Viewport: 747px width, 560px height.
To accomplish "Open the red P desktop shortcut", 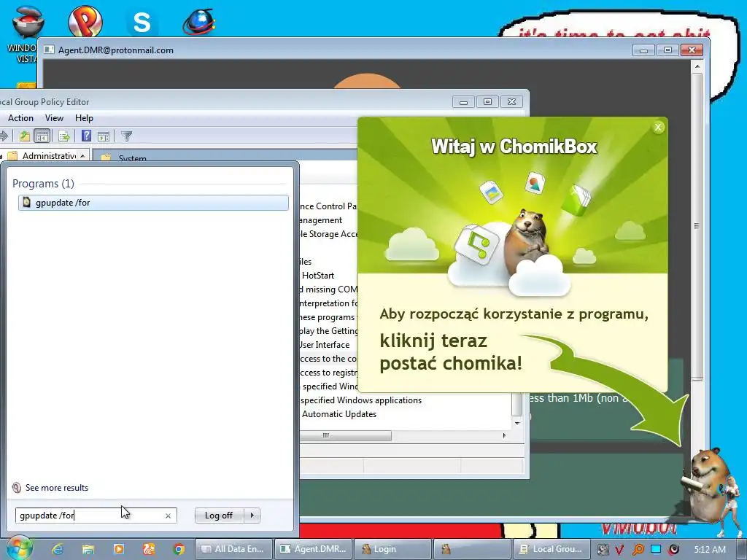I will point(85,21).
